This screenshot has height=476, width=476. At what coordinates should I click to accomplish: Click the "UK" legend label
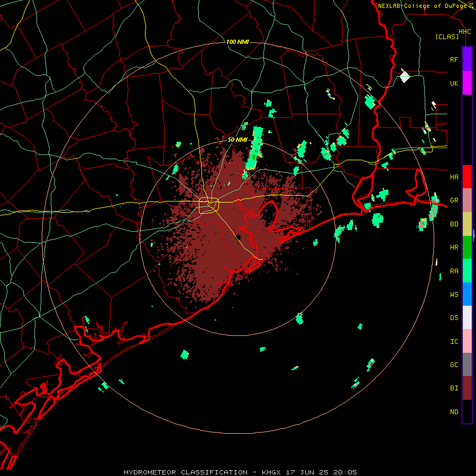454,84
